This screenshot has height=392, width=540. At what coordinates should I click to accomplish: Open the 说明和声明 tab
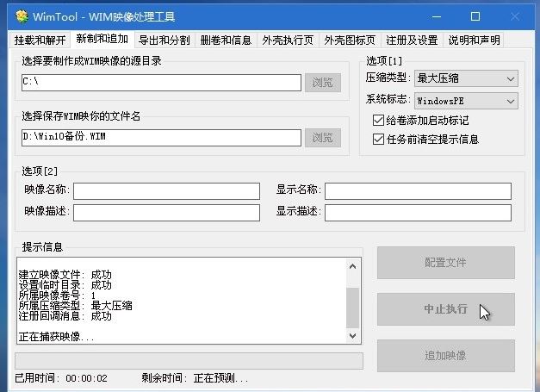474,40
